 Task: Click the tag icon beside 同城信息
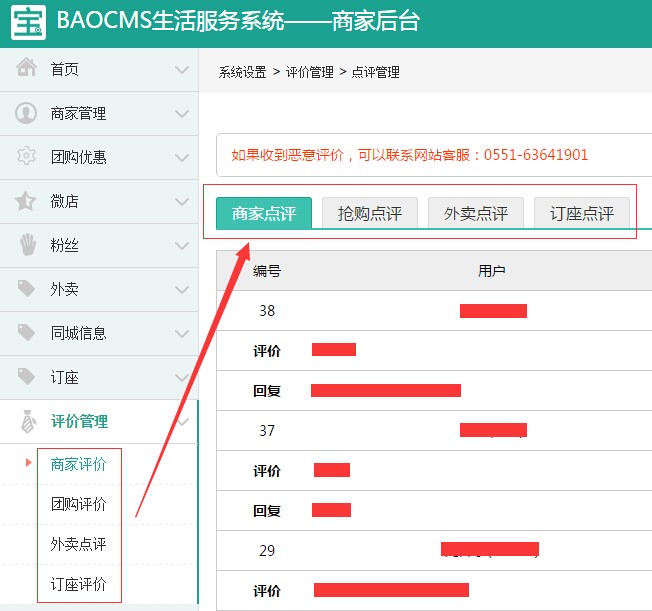[26, 332]
